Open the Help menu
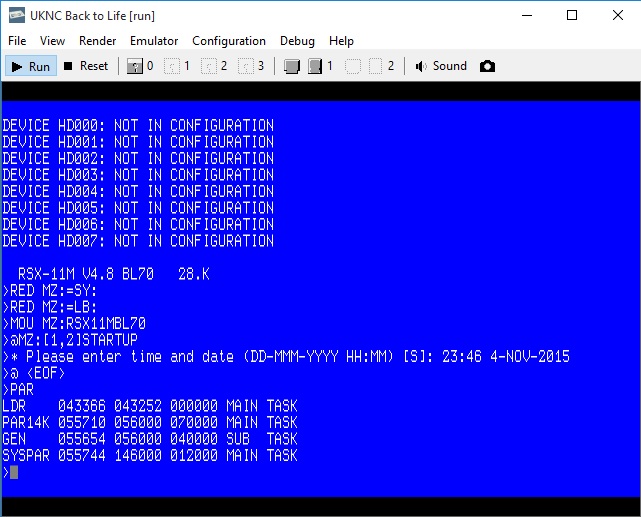Screen dimensions: 641x517 [x=341, y=41]
